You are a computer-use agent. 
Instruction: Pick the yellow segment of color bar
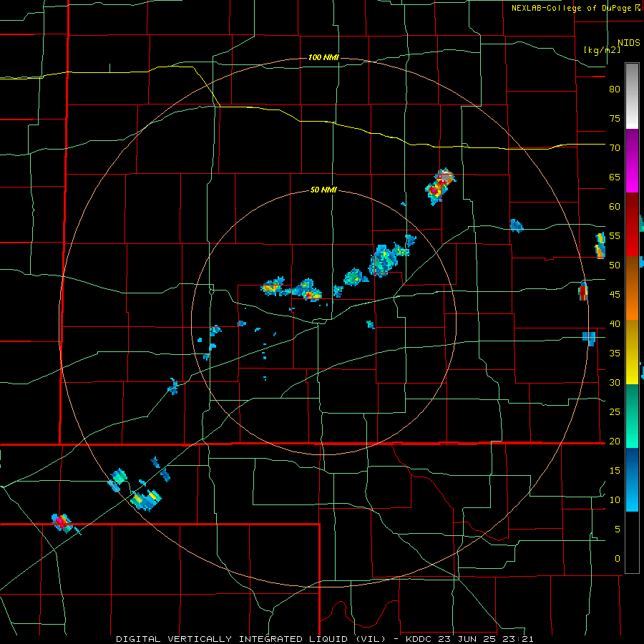[x=632, y=351]
